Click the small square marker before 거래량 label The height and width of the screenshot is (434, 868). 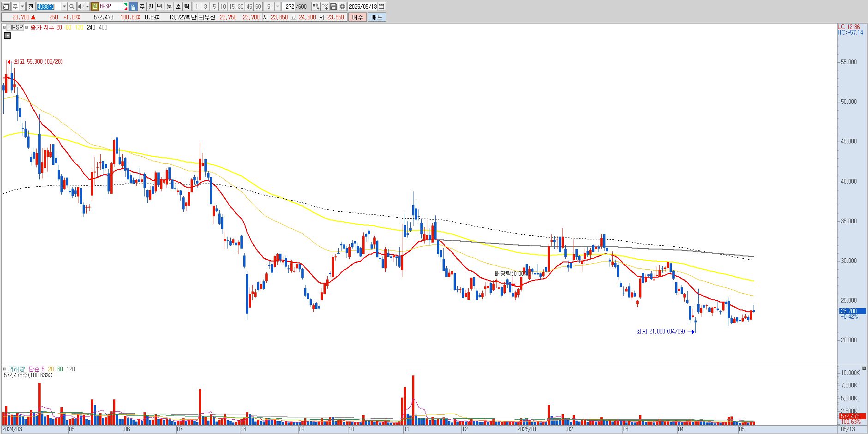tap(5, 369)
